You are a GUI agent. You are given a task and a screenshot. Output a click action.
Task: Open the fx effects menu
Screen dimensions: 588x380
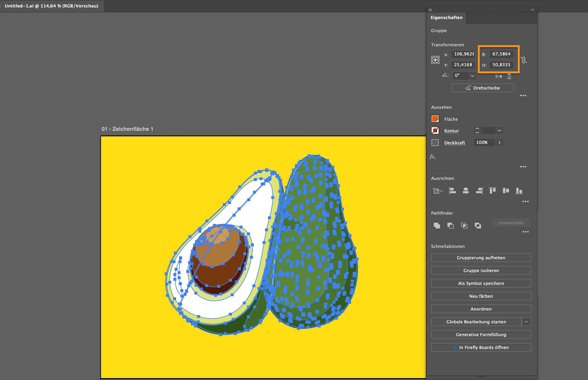[433, 157]
